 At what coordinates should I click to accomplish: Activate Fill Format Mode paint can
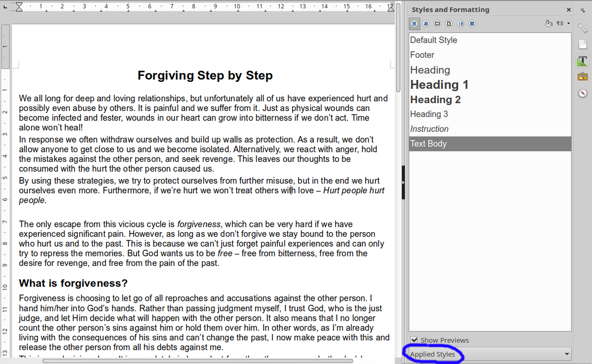549,23
